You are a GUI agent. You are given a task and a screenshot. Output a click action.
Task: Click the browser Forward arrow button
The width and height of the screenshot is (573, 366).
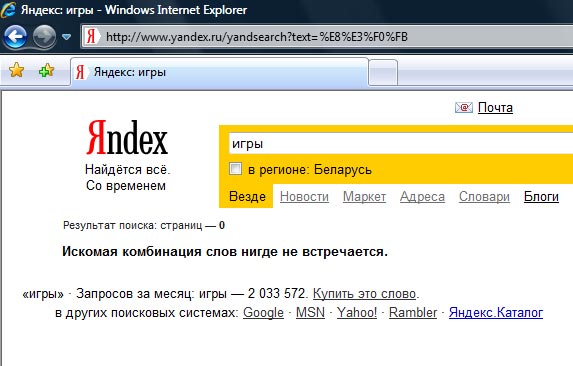[44, 37]
